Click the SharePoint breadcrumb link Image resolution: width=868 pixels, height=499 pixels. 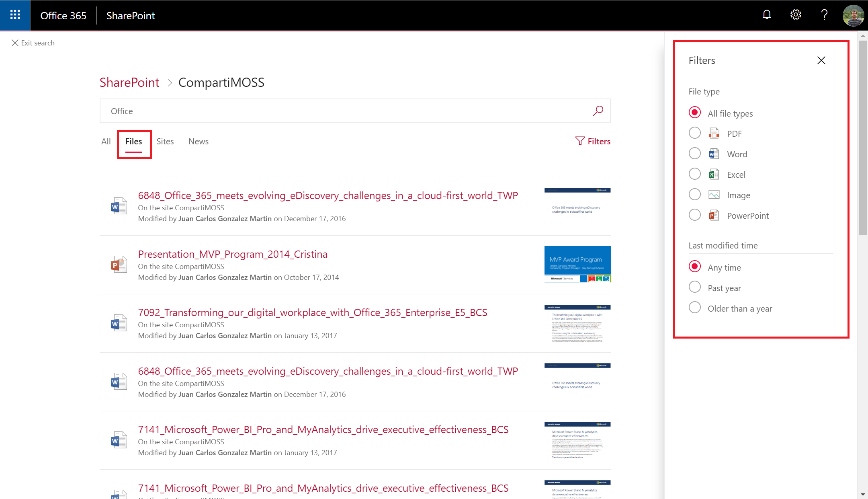tap(129, 82)
